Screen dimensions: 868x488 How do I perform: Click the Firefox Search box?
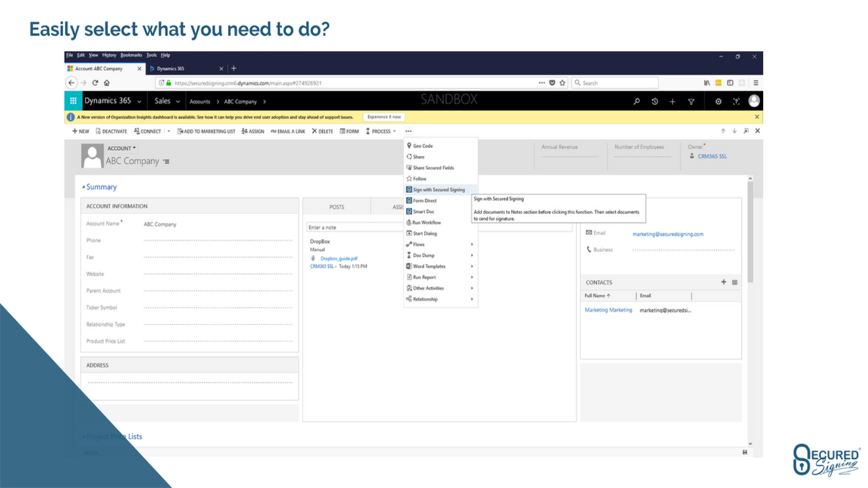coord(614,83)
